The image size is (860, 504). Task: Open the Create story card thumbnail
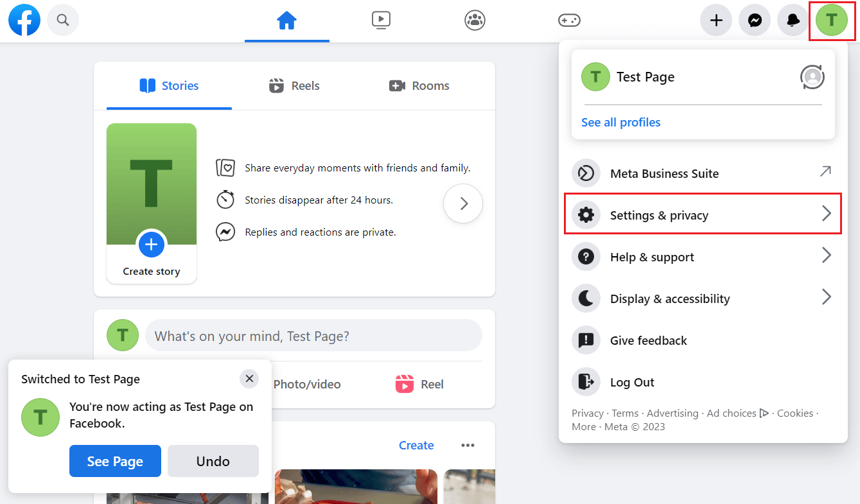[152, 204]
